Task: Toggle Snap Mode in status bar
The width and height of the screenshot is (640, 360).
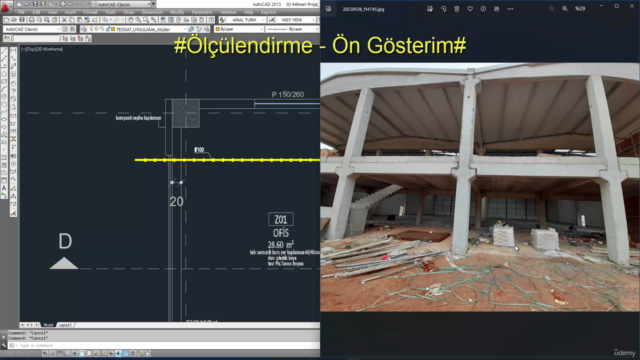Action: point(52,353)
